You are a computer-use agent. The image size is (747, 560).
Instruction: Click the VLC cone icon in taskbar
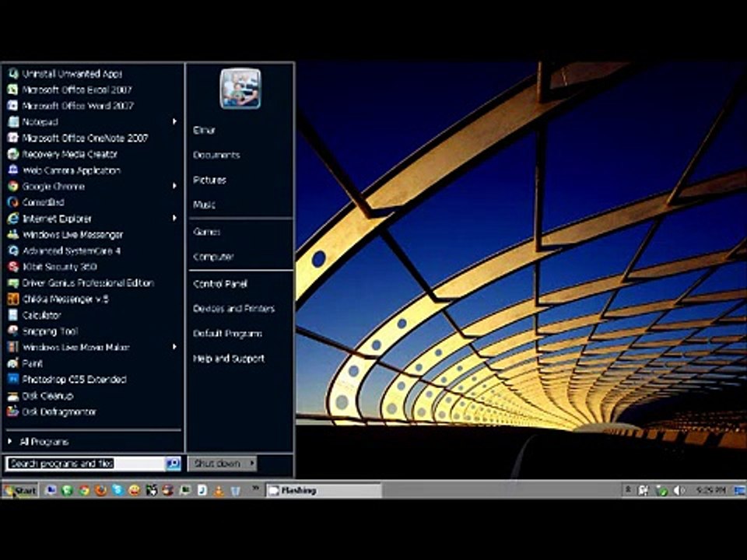point(219,491)
